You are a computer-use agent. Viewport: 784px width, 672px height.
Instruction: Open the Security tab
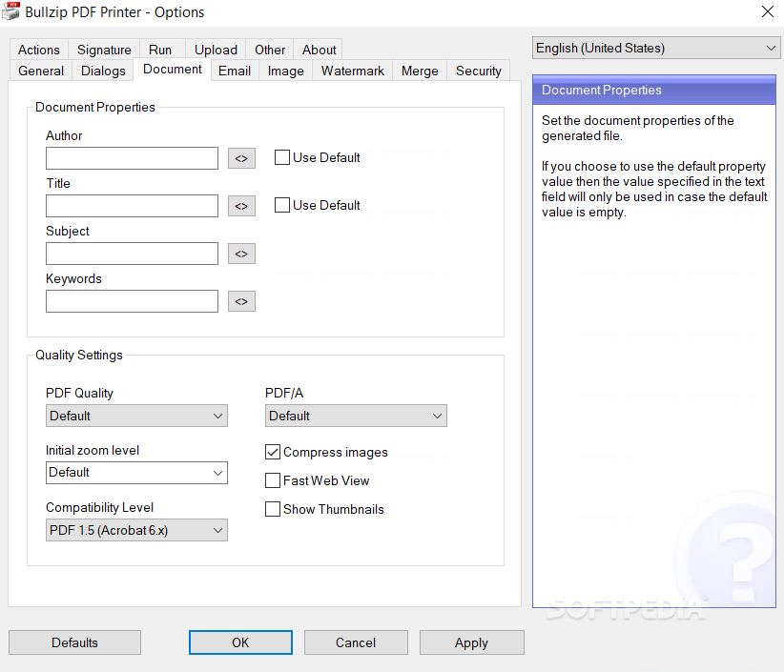coord(479,71)
